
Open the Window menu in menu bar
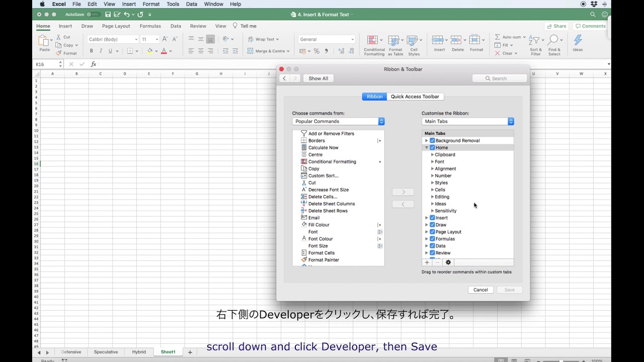click(x=214, y=4)
